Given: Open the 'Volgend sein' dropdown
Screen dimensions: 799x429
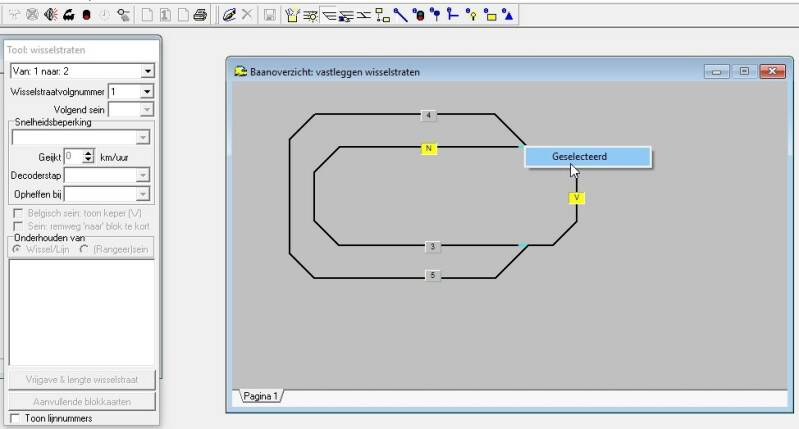Looking at the screenshot, I should (147, 110).
